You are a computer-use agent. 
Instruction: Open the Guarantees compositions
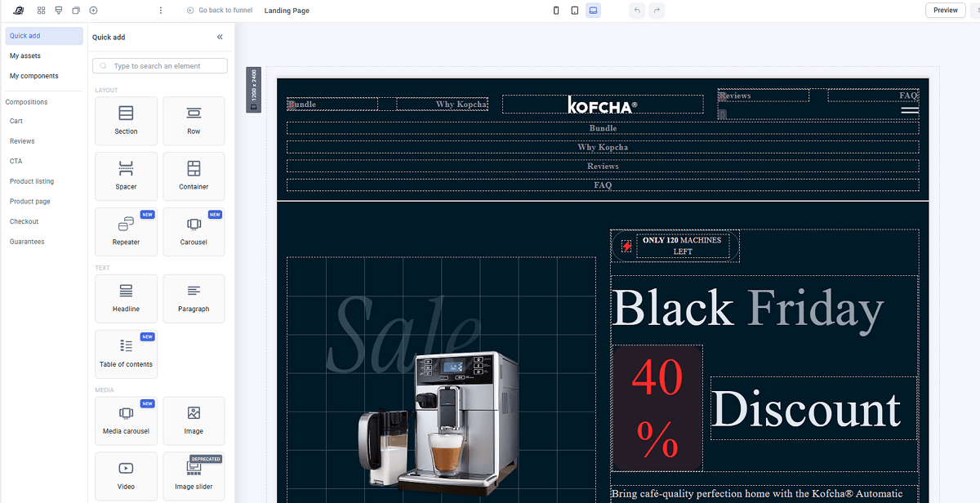point(27,242)
